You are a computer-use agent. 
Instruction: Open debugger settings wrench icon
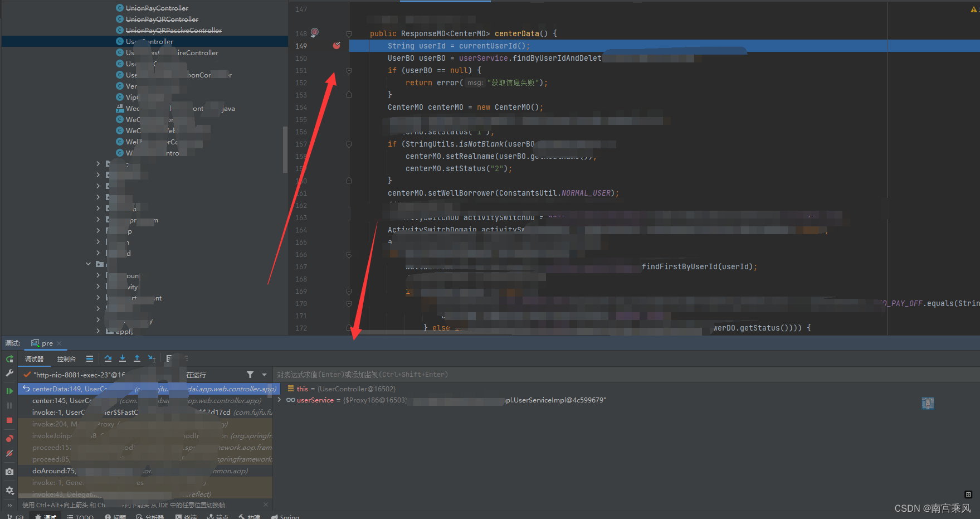pyautogui.click(x=9, y=374)
